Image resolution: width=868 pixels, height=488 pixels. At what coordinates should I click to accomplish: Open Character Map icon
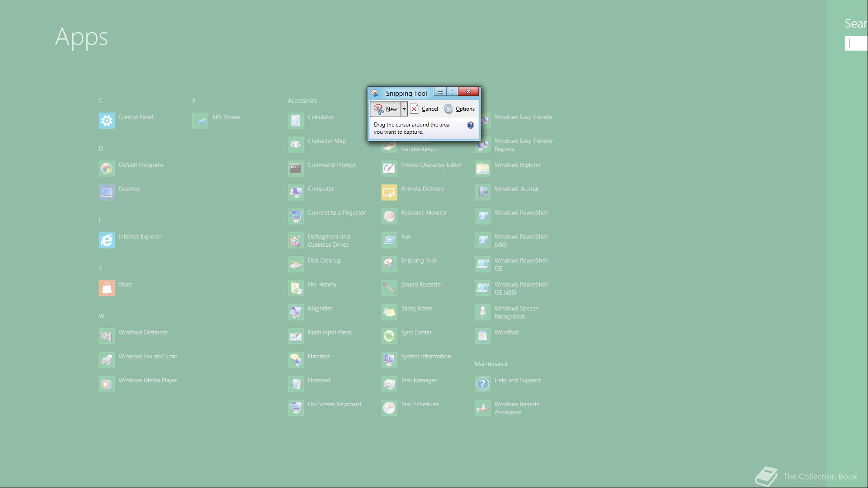point(296,145)
